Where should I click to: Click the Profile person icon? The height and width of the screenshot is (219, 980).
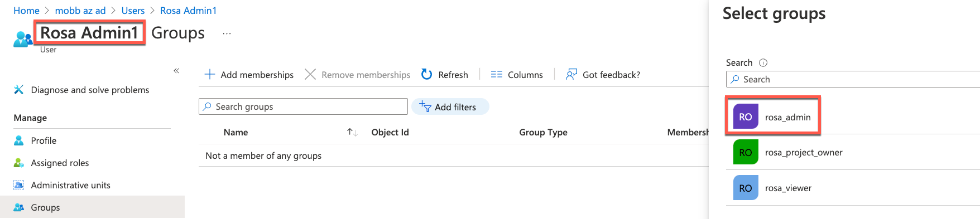coord(18,140)
